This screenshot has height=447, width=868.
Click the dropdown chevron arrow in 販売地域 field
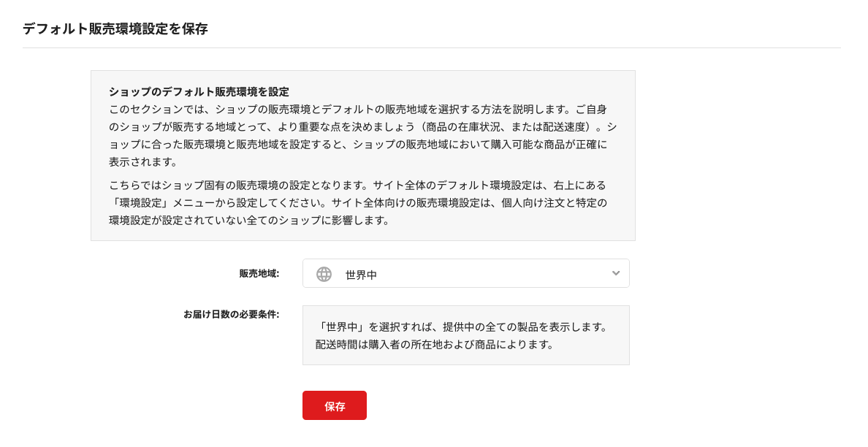click(x=616, y=273)
